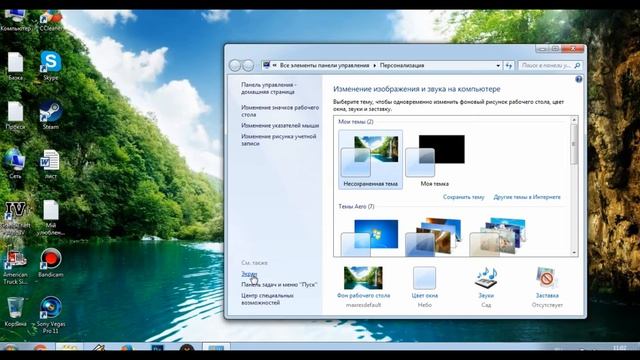640x360 pixels.
Task: Expand the arrow after Все элементы панели управления
Action: click(375, 65)
